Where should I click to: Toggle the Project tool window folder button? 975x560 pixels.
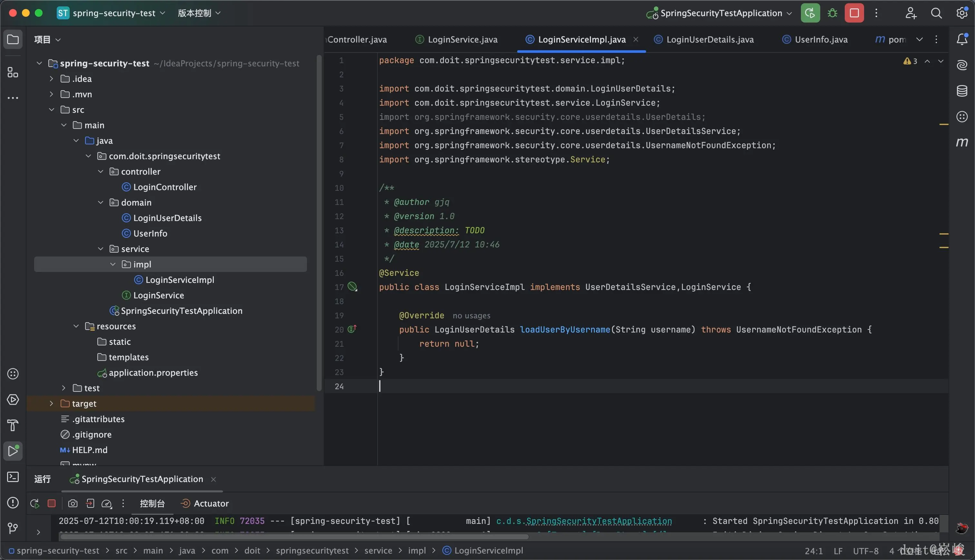pos(13,39)
